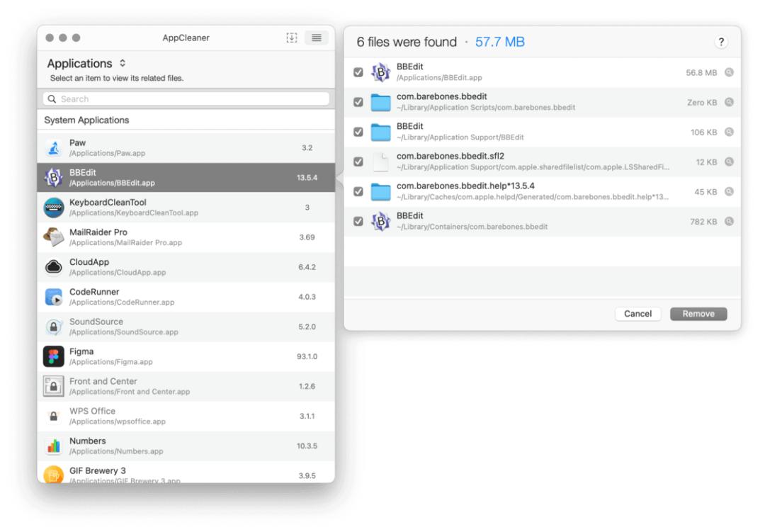Image resolution: width=765 pixels, height=532 pixels.
Task: Reveal com.barebones.bbedit.sfl2 in Finder
Action: point(729,162)
